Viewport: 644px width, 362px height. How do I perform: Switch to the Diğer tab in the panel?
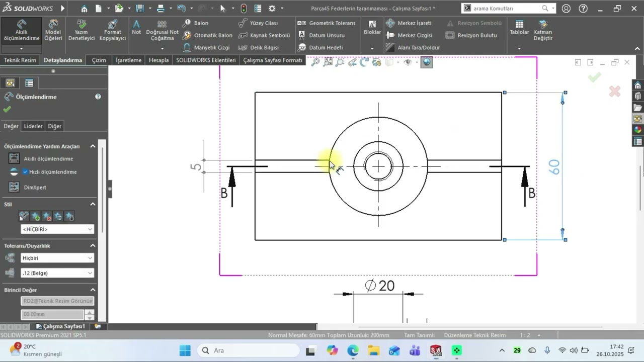click(54, 126)
